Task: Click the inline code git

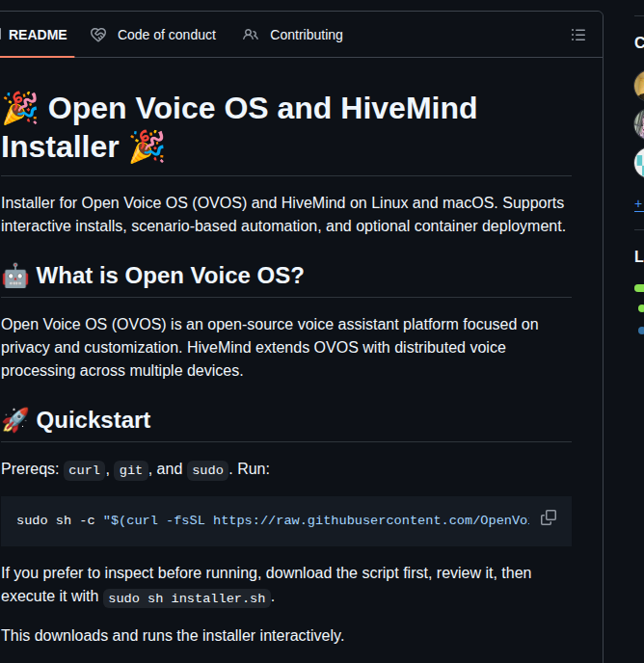Action: coord(131,470)
